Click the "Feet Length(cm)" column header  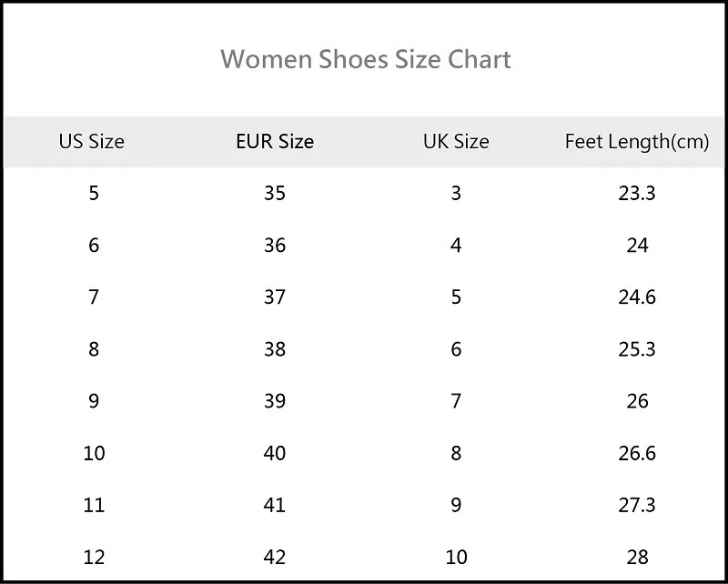pyautogui.click(x=637, y=142)
